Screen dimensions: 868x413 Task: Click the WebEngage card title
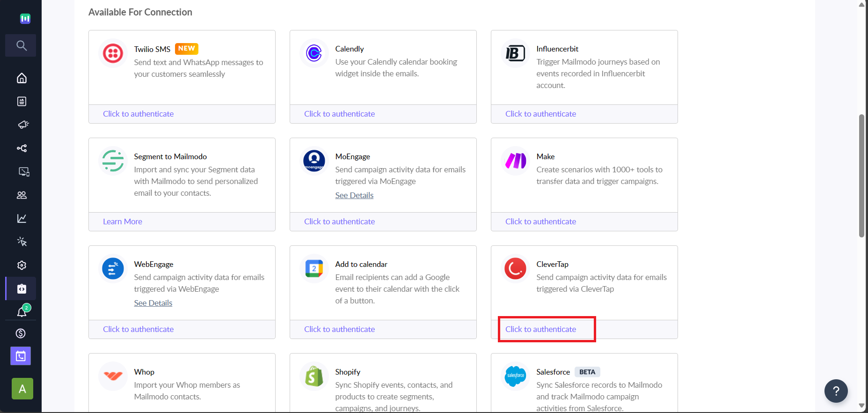tap(153, 264)
